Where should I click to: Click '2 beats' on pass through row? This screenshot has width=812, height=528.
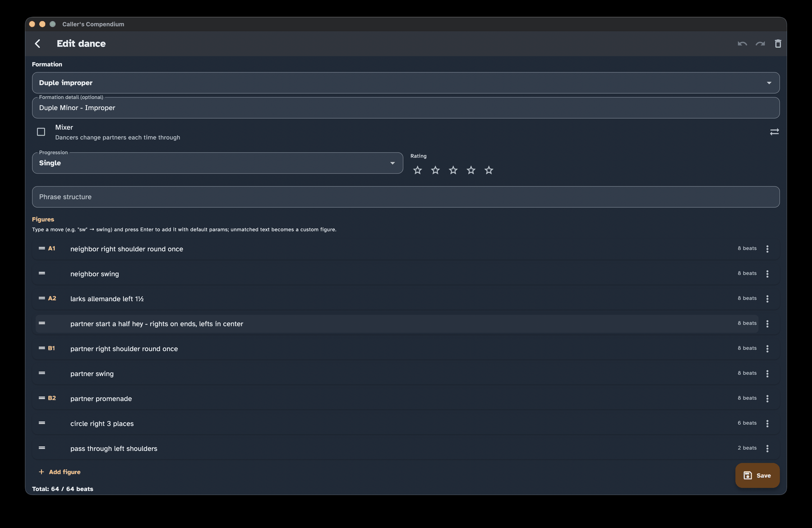tap(747, 448)
